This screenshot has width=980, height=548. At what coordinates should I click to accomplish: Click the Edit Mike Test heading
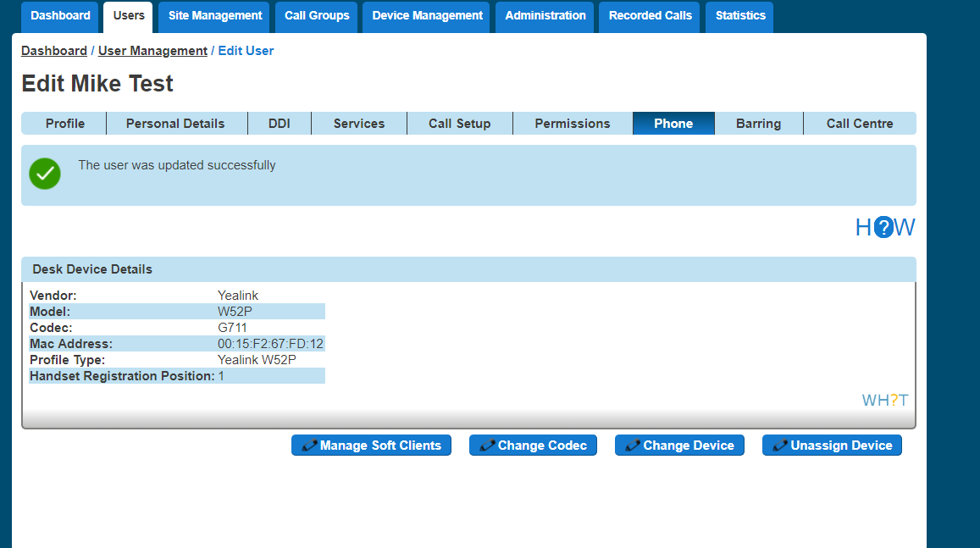pos(97,84)
